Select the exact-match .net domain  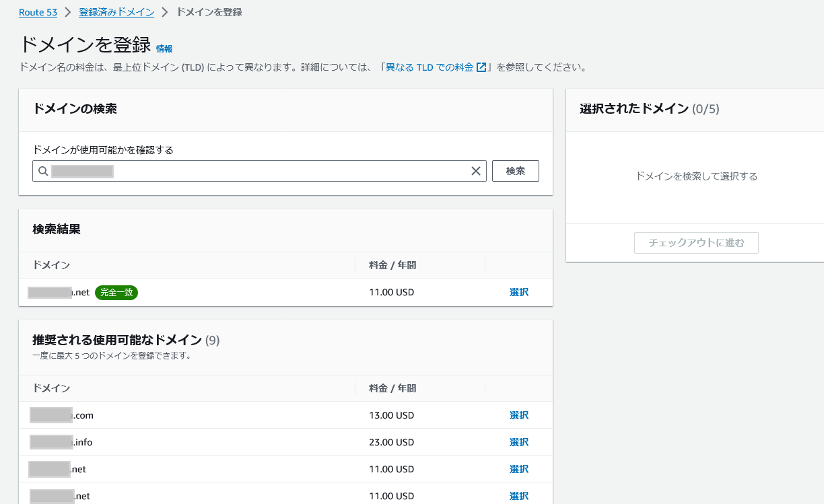pos(518,292)
